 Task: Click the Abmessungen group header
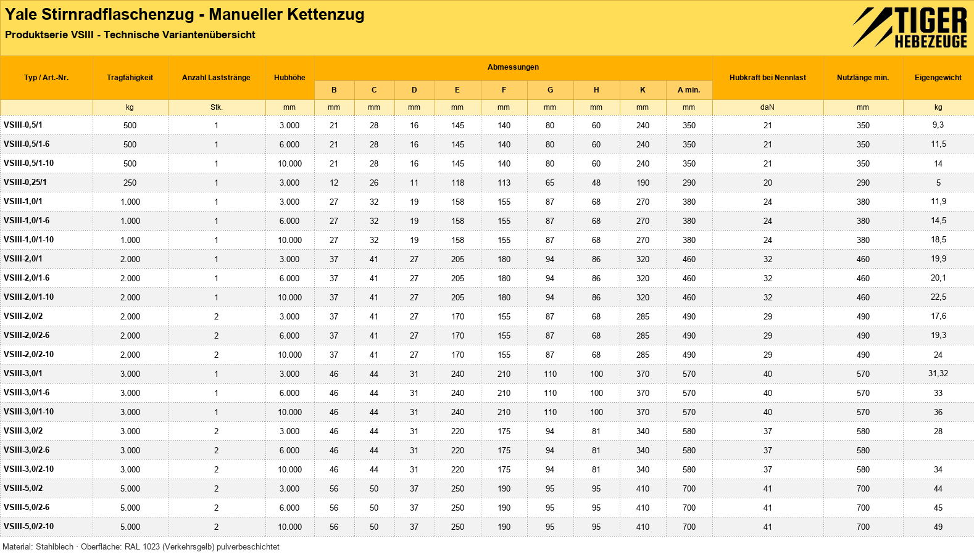(x=513, y=67)
